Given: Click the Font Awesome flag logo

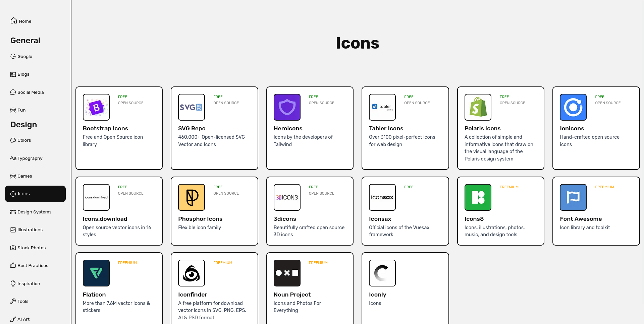Looking at the screenshot, I should 573,197.
